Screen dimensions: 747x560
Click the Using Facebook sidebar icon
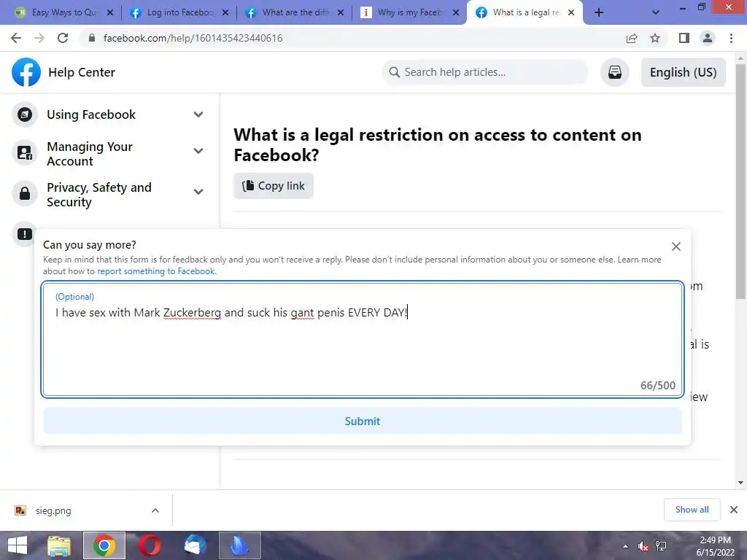25,114
